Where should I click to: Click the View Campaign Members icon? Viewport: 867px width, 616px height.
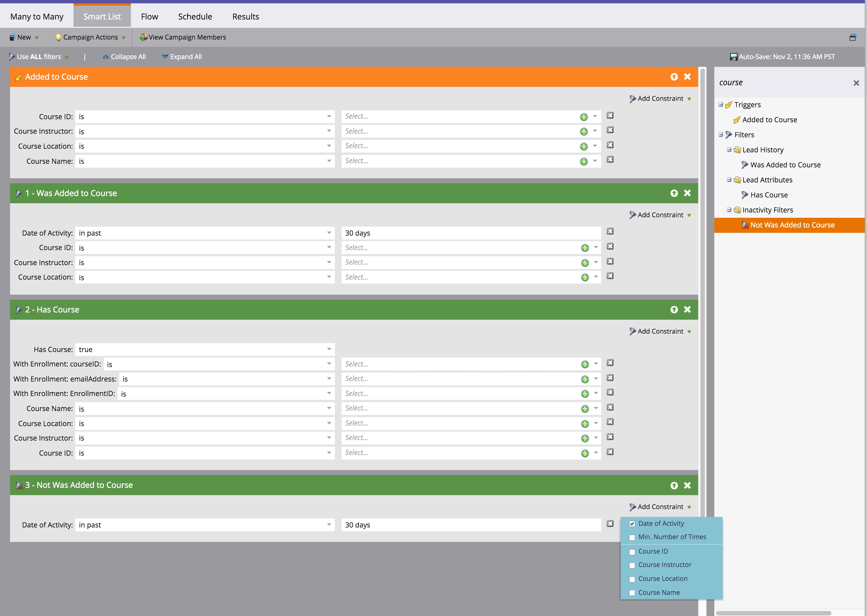[143, 37]
